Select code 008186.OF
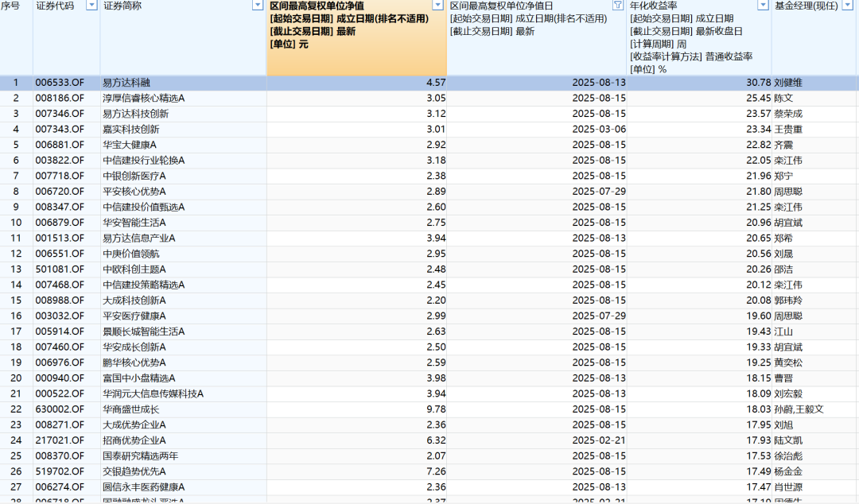Screen dimensions: 859x504 pyautogui.click(x=60, y=98)
